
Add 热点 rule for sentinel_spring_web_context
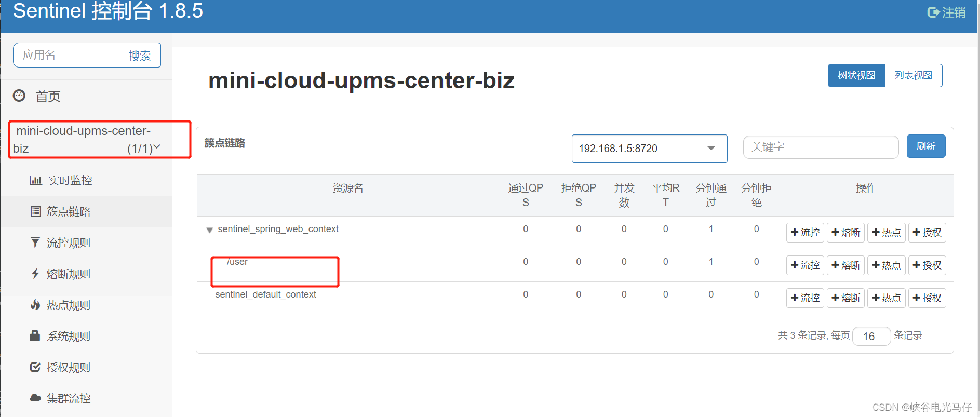pyautogui.click(x=887, y=232)
